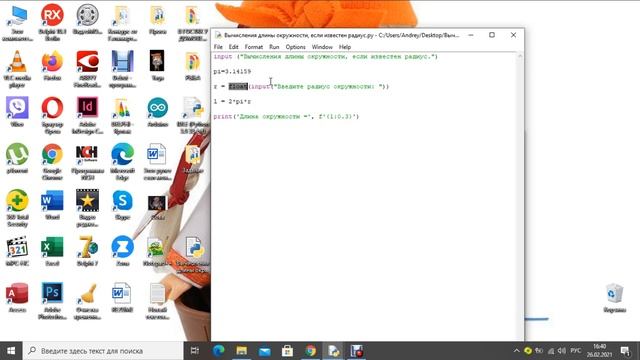640x360 pixels.
Task: Open Microsoft Edge from the taskbar
Action: (x=218, y=351)
